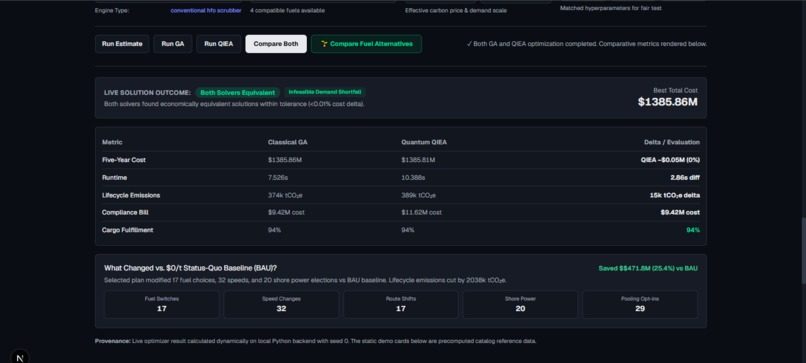
Task: Click the QIEA five-year cost $1385.81M
Action: [418, 160]
